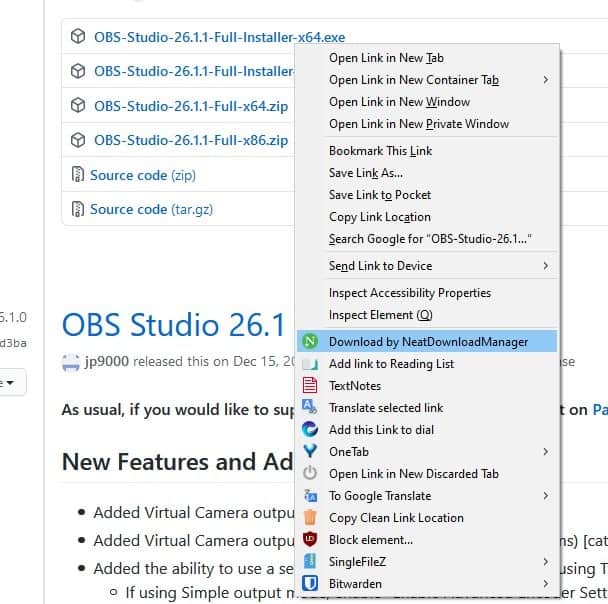Open the OBS Studio 26.1 release title
608x604 pixels.
coord(174,324)
